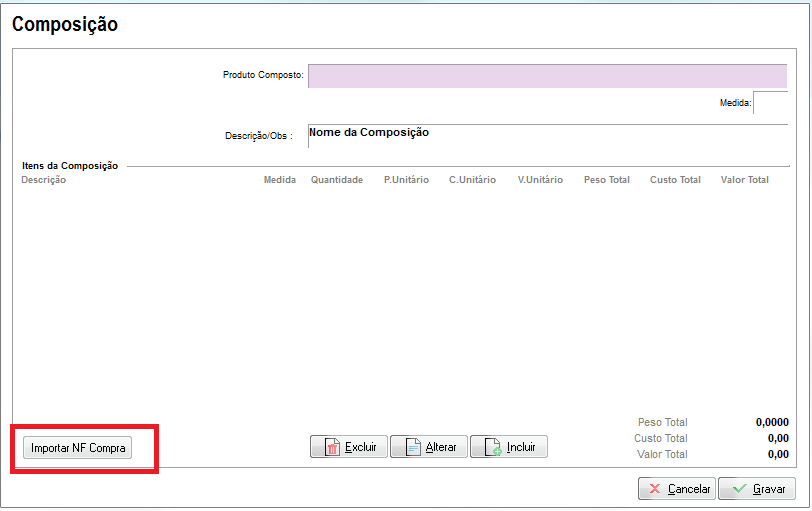Image resolution: width=812 pixels, height=511 pixels.
Task: Click the Descrição/Obs text field
Action: click(x=547, y=136)
